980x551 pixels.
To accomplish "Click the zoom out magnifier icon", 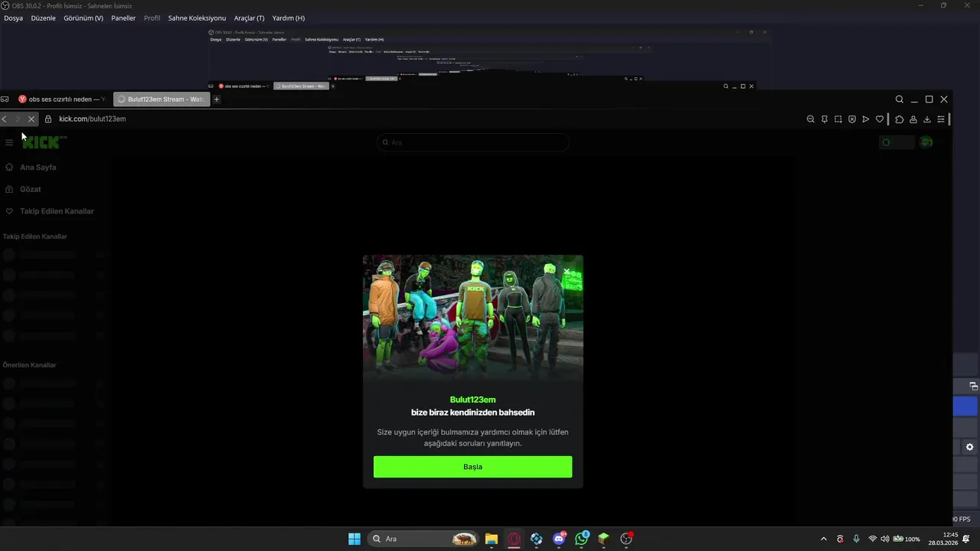I will click(811, 119).
